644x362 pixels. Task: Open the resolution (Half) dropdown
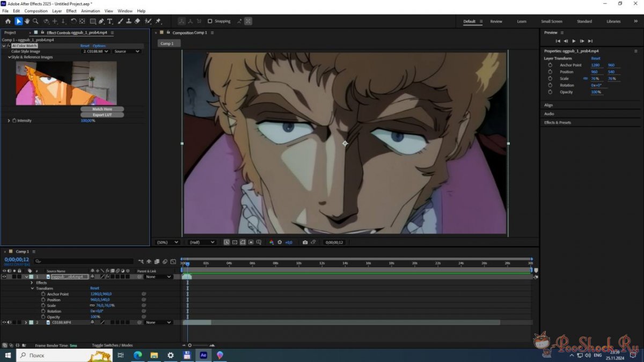(202, 242)
